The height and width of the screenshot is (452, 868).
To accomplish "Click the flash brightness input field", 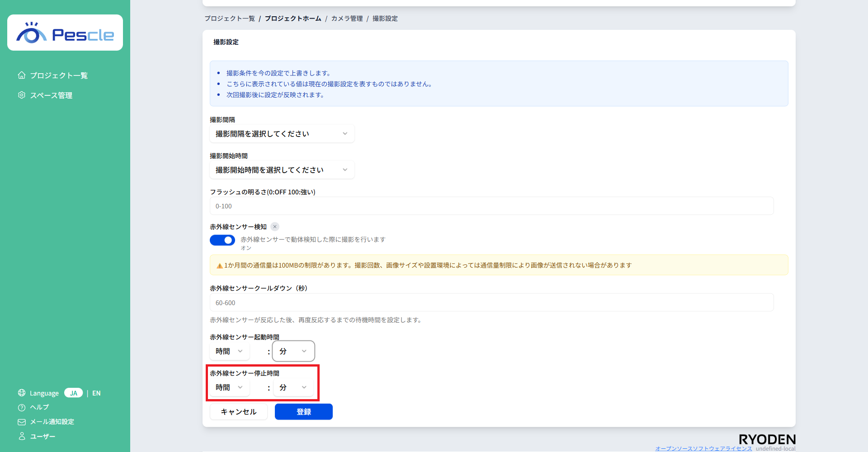I will pyautogui.click(x=491, y=206).
